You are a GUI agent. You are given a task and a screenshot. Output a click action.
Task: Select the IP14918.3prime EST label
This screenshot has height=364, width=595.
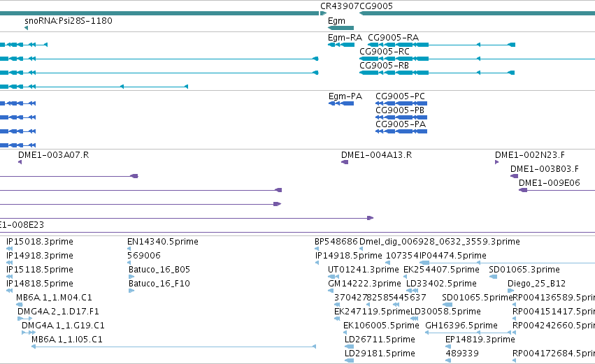click(x=40, y=256)
